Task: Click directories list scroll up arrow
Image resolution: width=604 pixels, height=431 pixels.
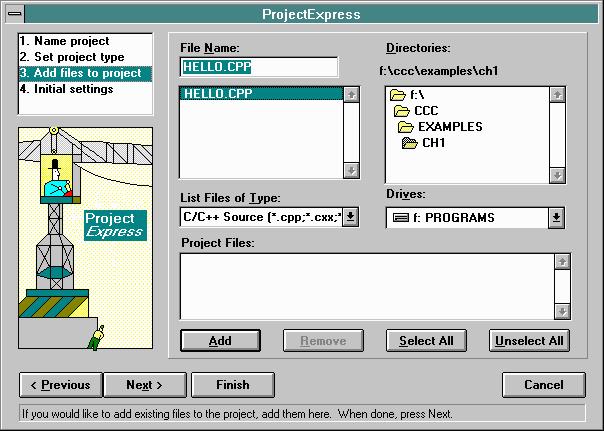Action: [557, 94]
